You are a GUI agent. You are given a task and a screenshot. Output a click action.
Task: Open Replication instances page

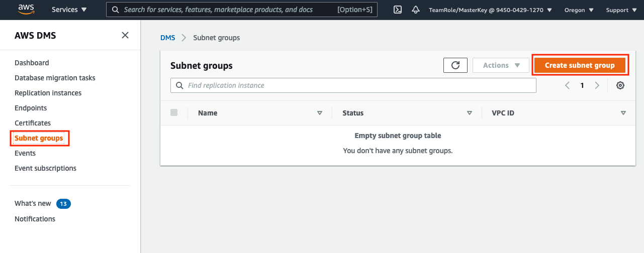coord(48,93)
